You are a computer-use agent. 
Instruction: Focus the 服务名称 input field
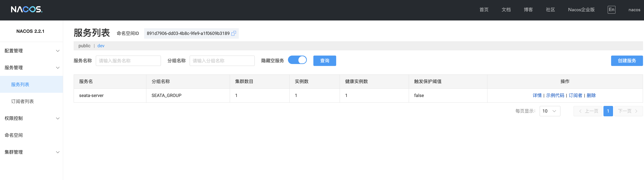(x=128, y=61)
